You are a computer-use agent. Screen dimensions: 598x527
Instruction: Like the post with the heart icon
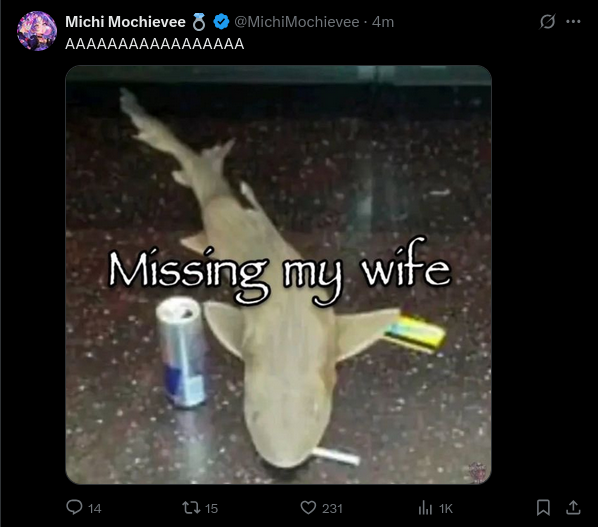[x=308, y=508]
